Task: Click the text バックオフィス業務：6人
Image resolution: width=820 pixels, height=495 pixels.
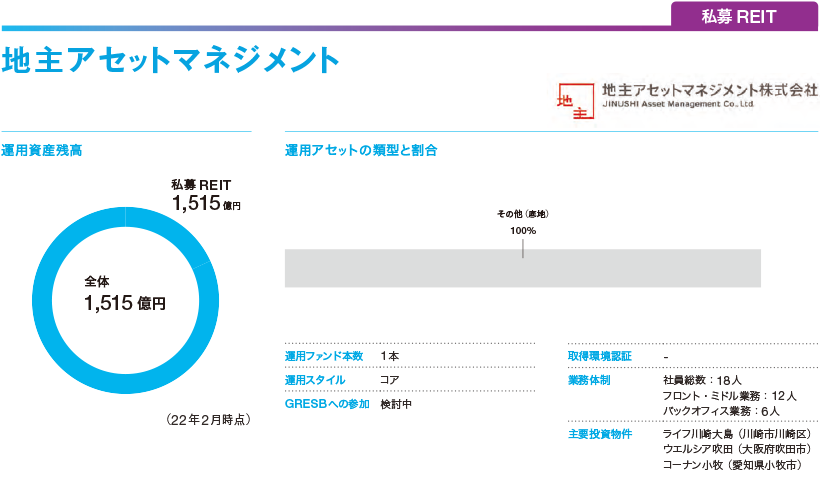Action: 721,411
